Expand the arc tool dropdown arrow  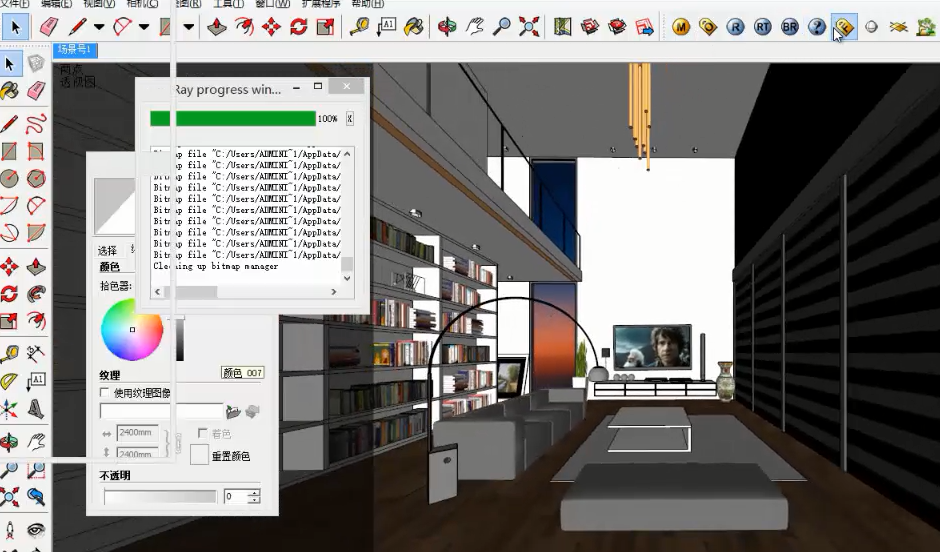coord(144,27)
